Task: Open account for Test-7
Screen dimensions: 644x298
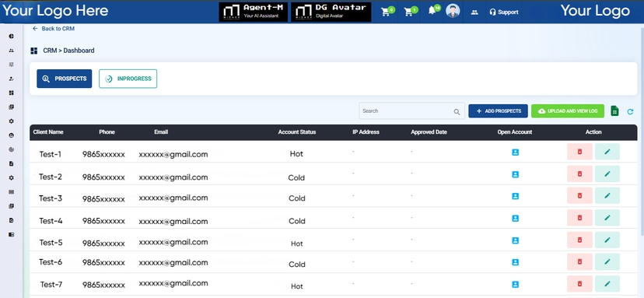Action: [515, 285]
